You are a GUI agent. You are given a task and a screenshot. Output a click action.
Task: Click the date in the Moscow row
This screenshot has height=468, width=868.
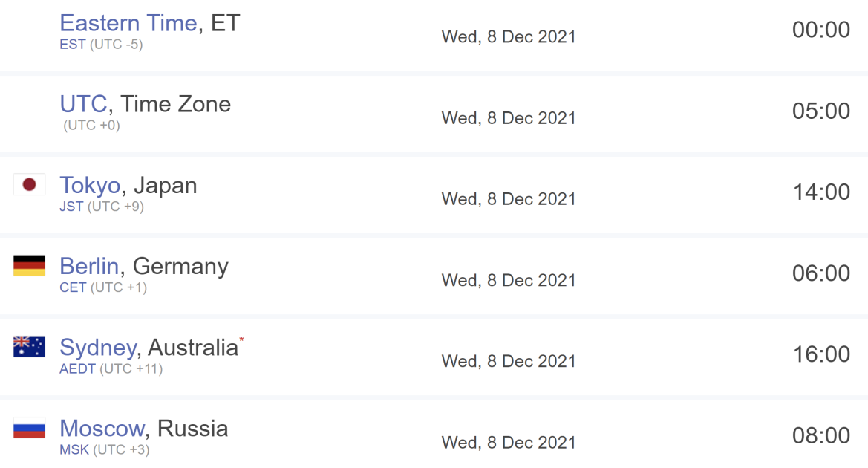509,443
